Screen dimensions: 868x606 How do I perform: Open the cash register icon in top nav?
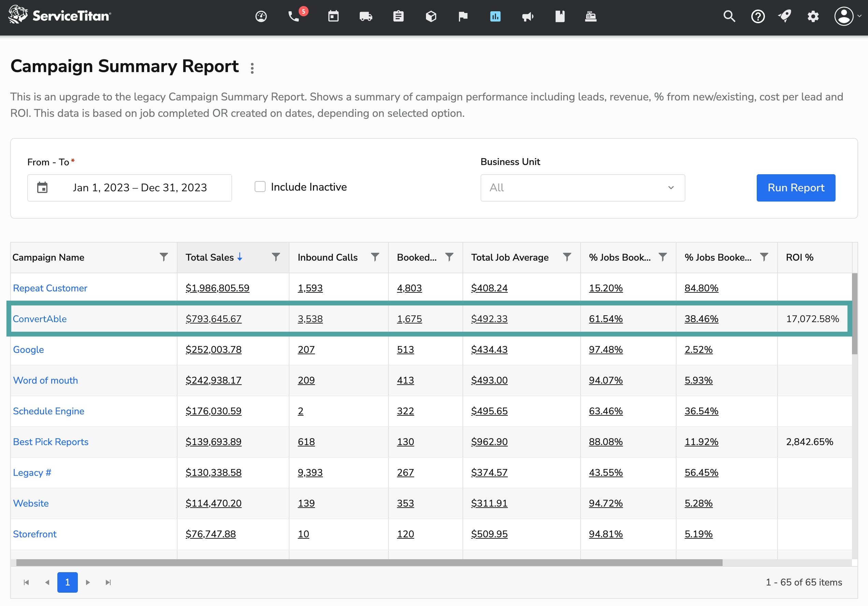pos(590,16)
